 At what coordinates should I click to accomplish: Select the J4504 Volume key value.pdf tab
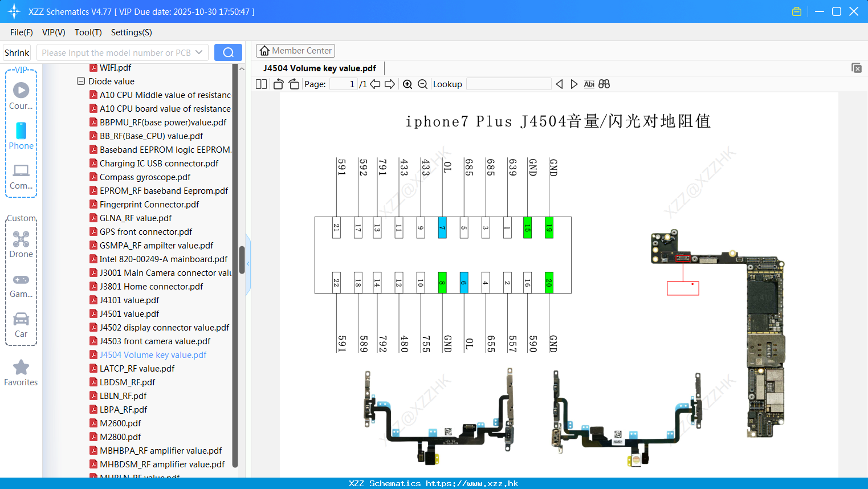coord(320,68)
